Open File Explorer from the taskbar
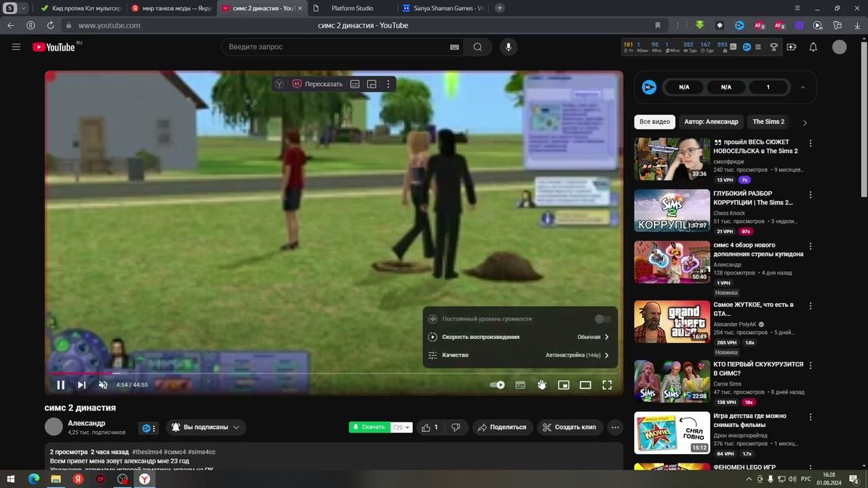 [x=56, y=479]
